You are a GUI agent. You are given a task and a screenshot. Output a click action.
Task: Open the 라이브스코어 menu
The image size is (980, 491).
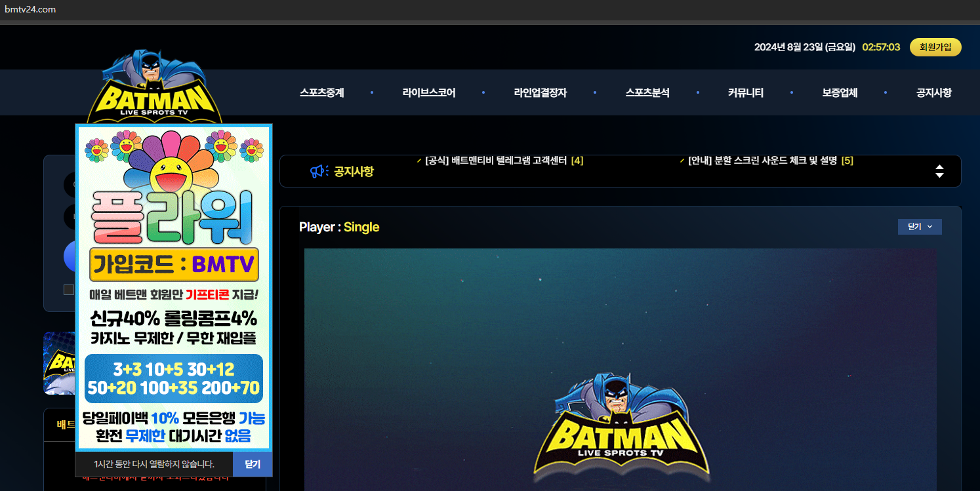pos(429,93)
